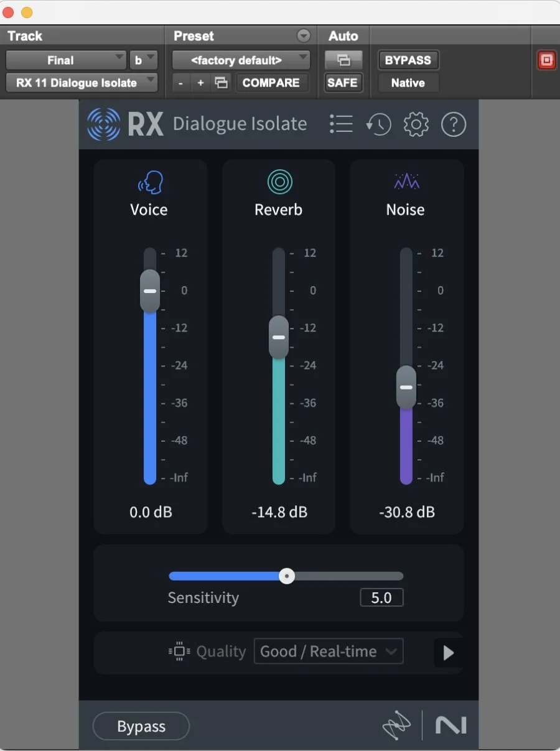Click the automation enable window icon

click(x=343, y=60)
